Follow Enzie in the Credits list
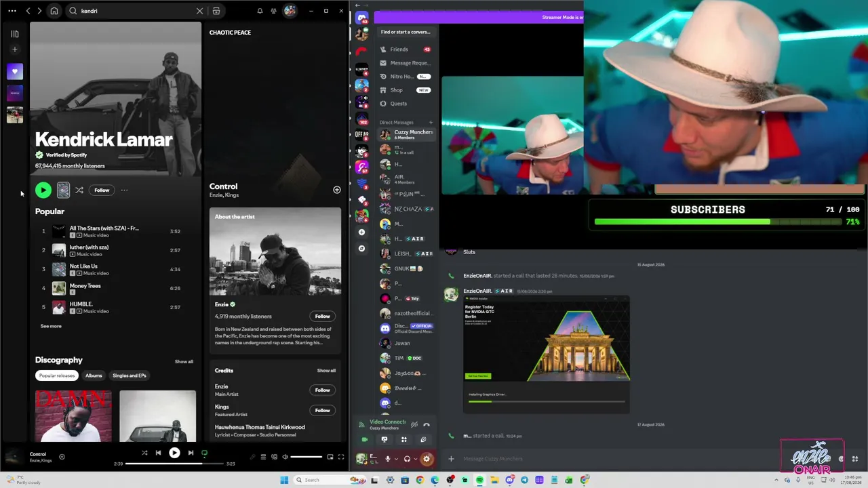868x488 pixels. click(x=322, y=390)
